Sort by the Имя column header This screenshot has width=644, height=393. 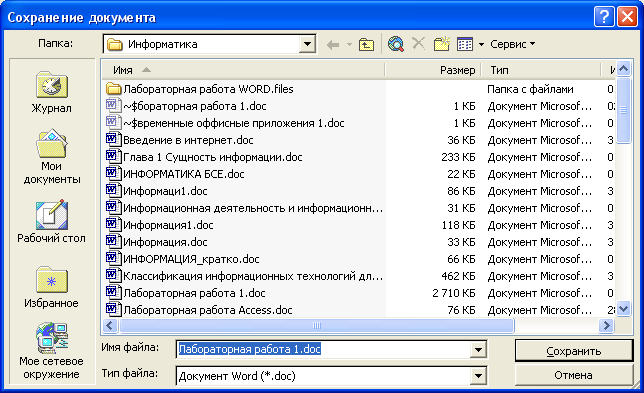tap(243, 70)
